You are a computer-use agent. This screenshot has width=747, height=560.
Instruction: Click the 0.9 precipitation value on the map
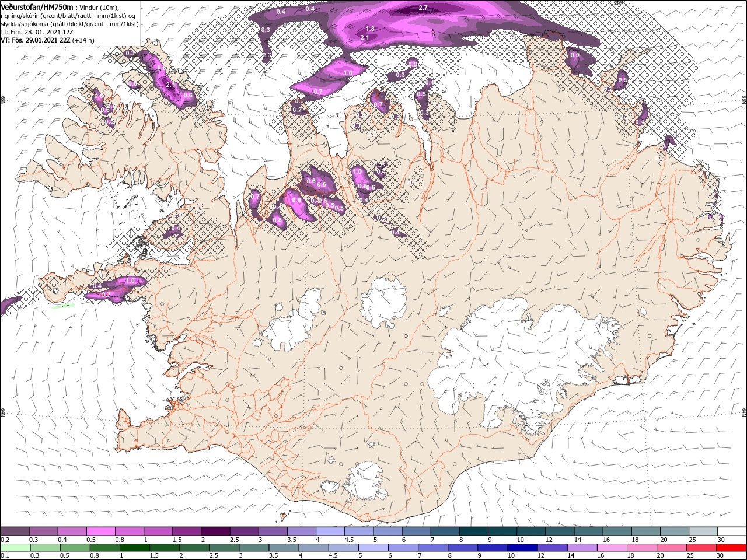coord(296,201)
